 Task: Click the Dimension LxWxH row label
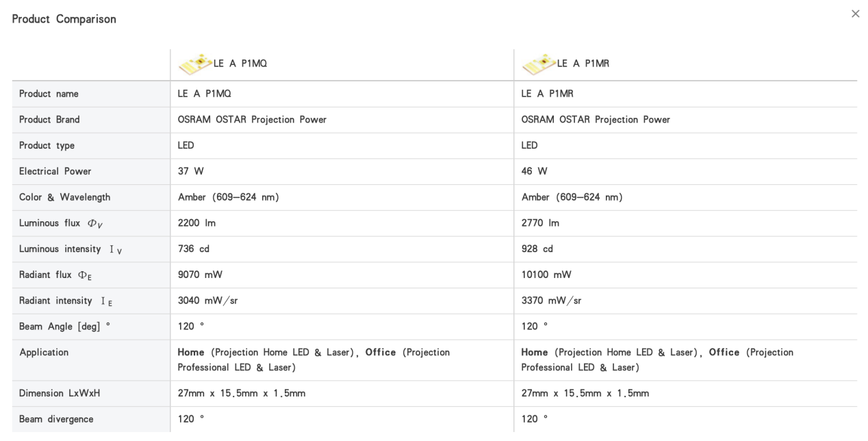60,393
